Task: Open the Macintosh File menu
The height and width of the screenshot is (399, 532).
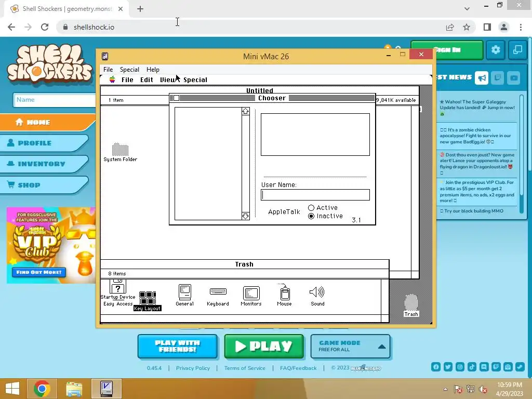Action: point(128,79)
